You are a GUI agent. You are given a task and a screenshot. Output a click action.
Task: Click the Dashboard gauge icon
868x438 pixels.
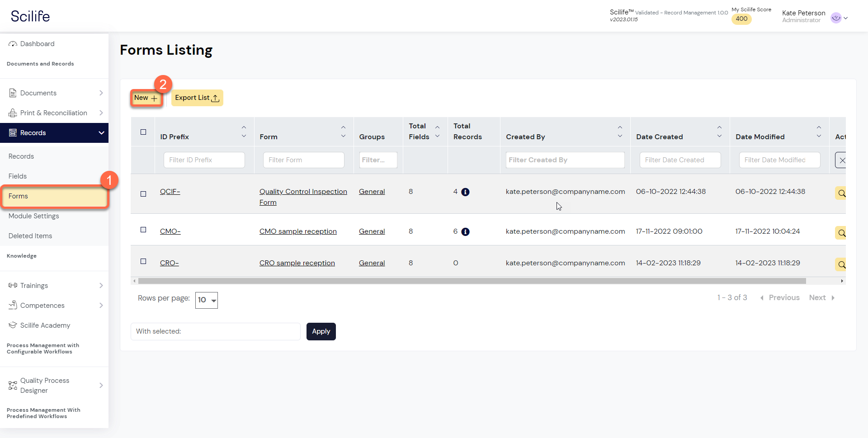(13, 44)
